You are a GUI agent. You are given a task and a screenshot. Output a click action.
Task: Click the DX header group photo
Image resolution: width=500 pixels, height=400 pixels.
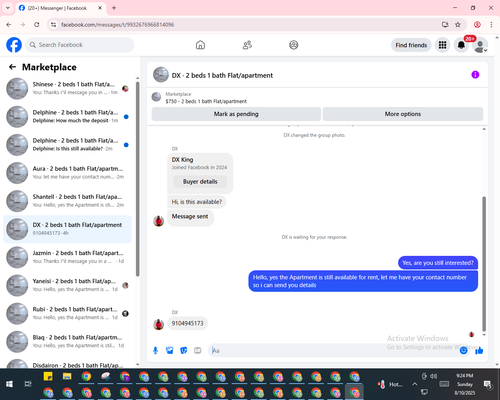(161, 75)
